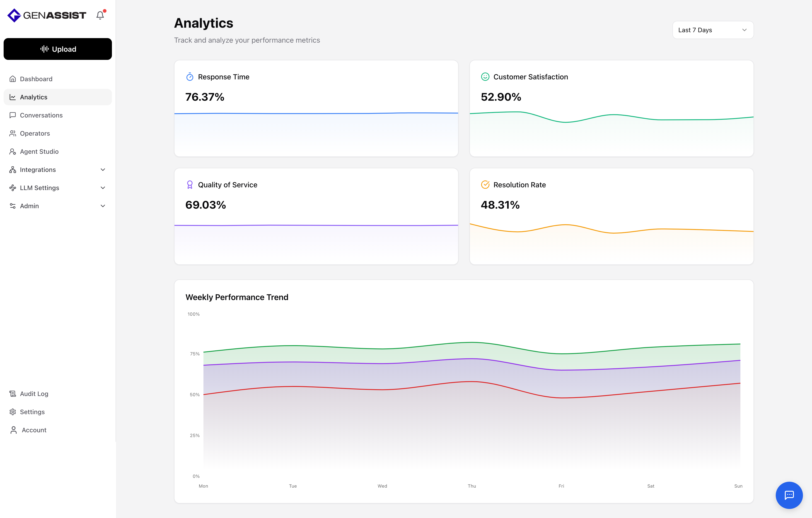Go to the Dashboard menu item

click(x=36, y=79)
